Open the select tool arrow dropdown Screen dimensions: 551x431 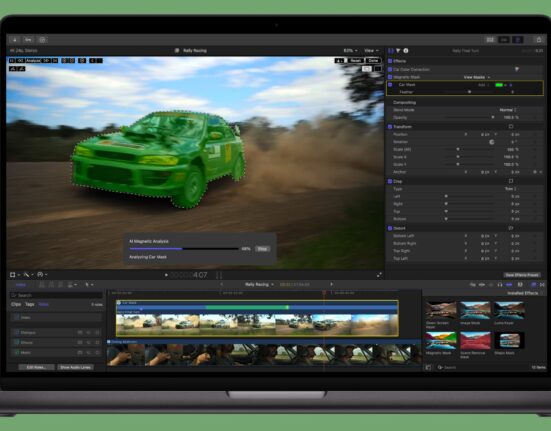click(x=89, y=285)
